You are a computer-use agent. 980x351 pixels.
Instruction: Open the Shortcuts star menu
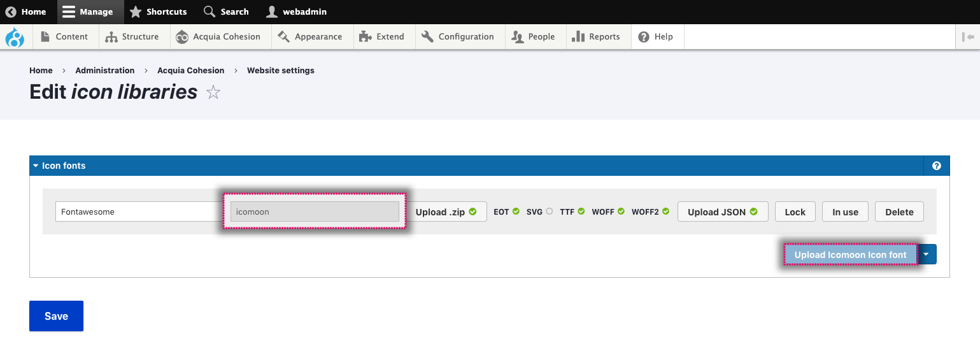(x=158, y=11)
